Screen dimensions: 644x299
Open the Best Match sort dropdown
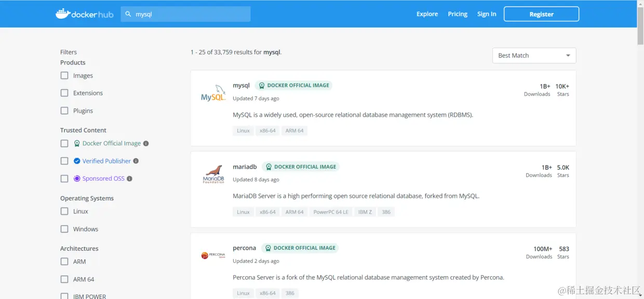point(534,56)
